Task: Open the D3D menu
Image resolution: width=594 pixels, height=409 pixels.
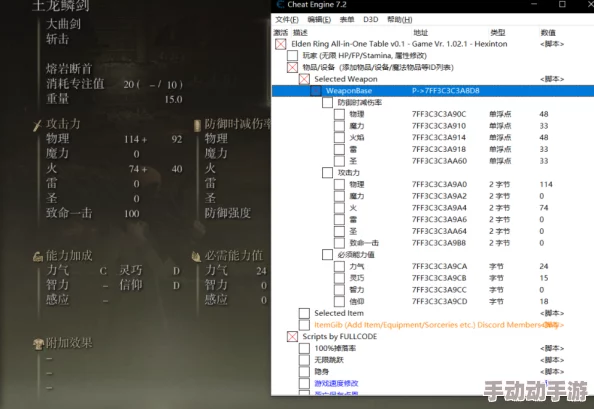Action: (x=370, y=19)
